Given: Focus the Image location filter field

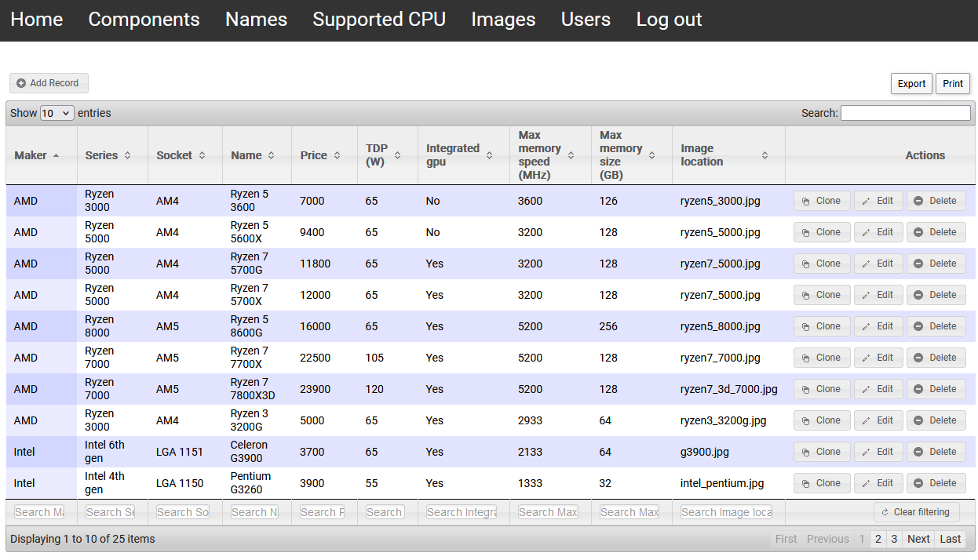Looking at the screenshot, I should tap(727, 512).
